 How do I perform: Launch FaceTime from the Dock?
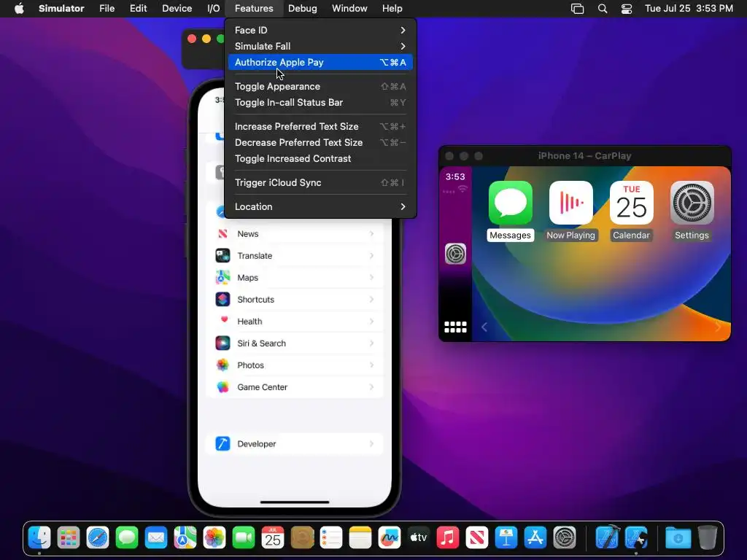(244, 538)
